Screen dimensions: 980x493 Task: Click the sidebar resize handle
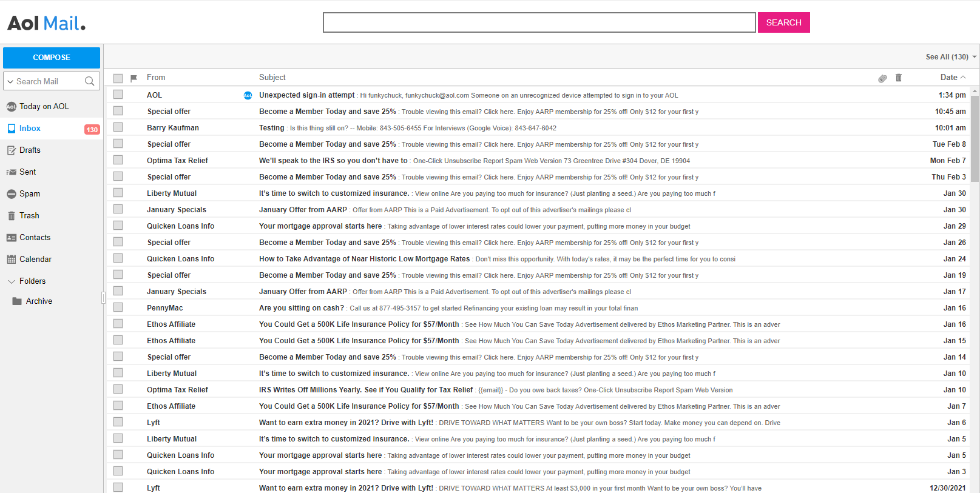(x=103, y=298)
